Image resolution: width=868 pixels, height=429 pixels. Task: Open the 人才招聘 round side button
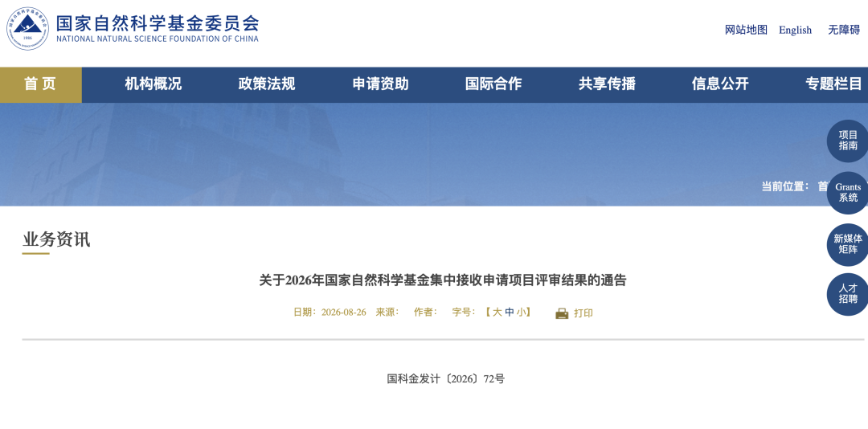click(848, 294)
